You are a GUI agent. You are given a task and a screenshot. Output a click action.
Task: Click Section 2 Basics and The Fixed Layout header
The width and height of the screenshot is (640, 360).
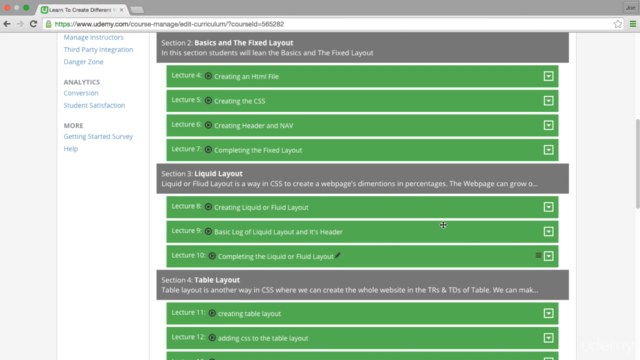(x=362, y=48)
